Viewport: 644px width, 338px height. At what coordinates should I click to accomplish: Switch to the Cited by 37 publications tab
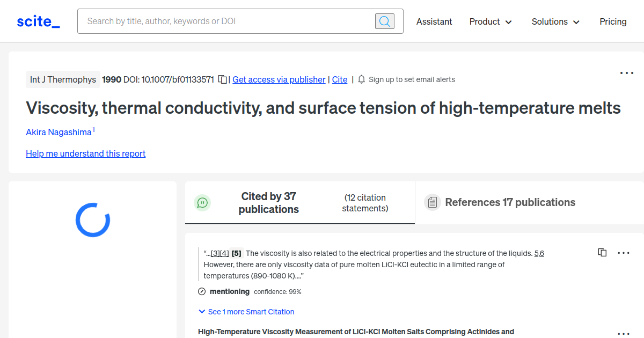[268, 202]
